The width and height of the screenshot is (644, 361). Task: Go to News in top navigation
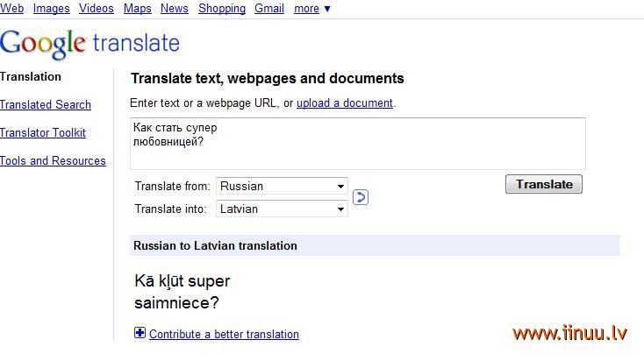pyautogui.click(x=174, y=8)
